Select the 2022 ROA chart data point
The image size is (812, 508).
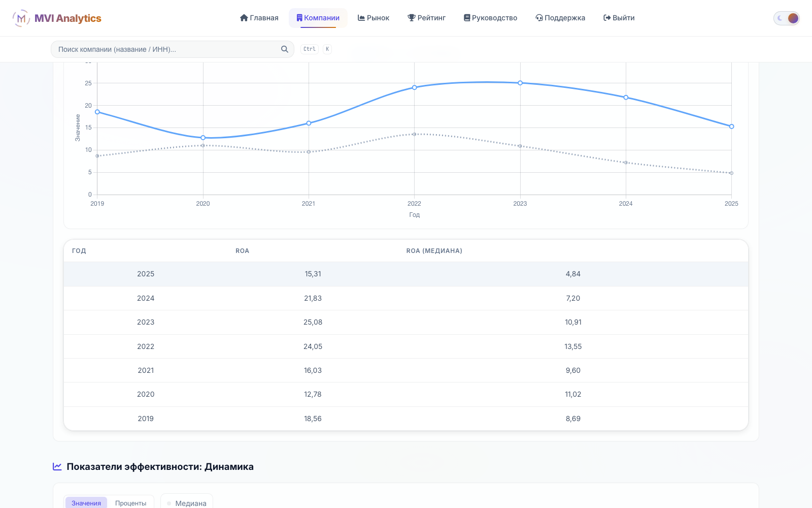pyautogui.click(x=415, y=87)
